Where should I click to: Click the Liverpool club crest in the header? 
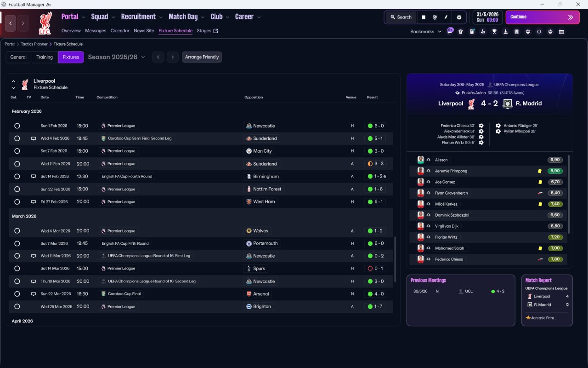45,23
